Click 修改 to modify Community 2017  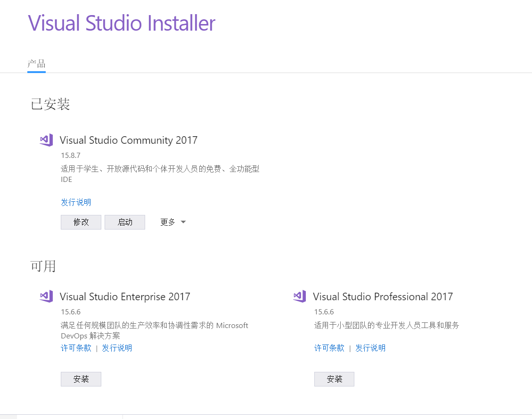pyautogui.click(x=81, y=222)
